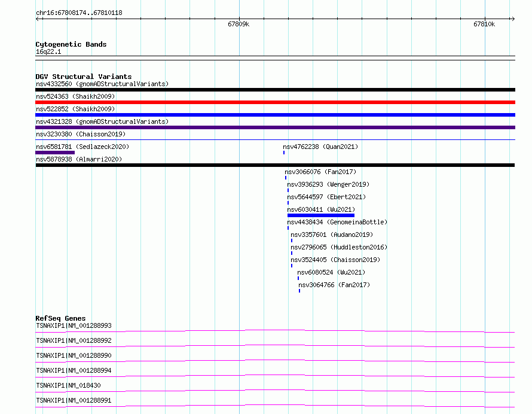Select variant nsv5644597 (Ebert2021) label

[x=326, y=197]
